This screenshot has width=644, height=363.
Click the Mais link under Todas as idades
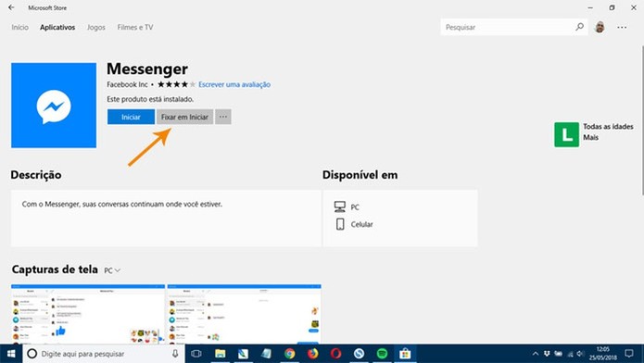[x=590, y=138]
